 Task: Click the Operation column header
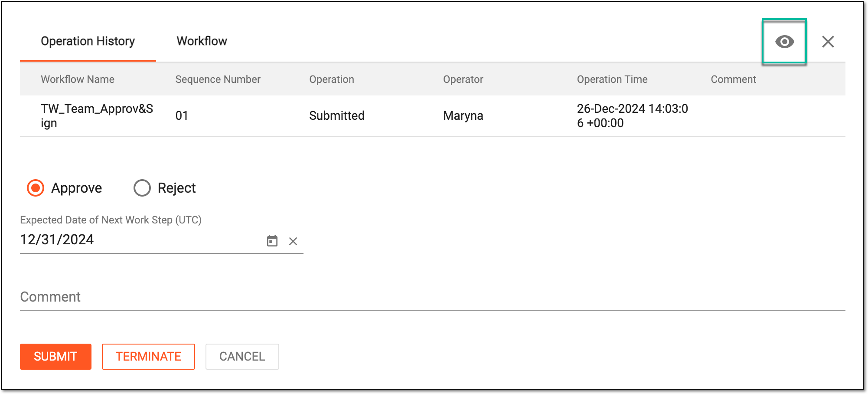tap(332, 79)
